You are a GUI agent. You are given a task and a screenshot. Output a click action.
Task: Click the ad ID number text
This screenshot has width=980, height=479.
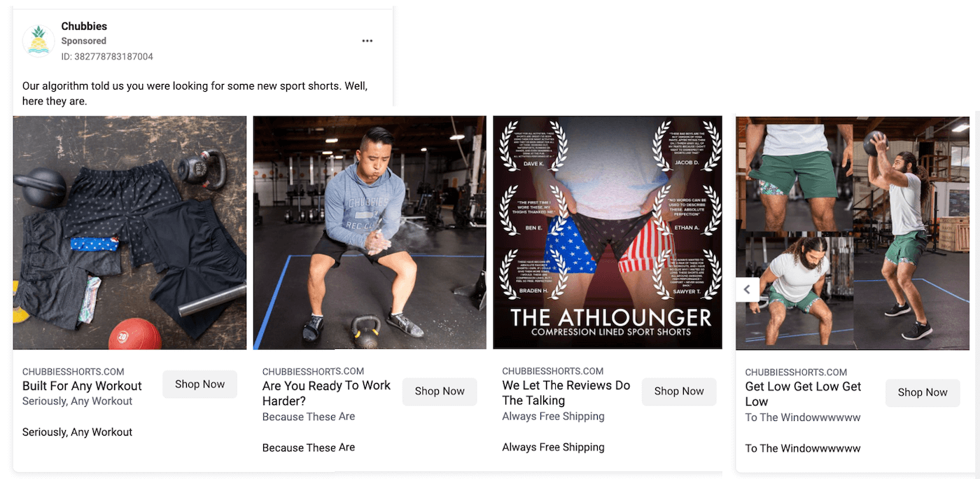click(107, 57)
